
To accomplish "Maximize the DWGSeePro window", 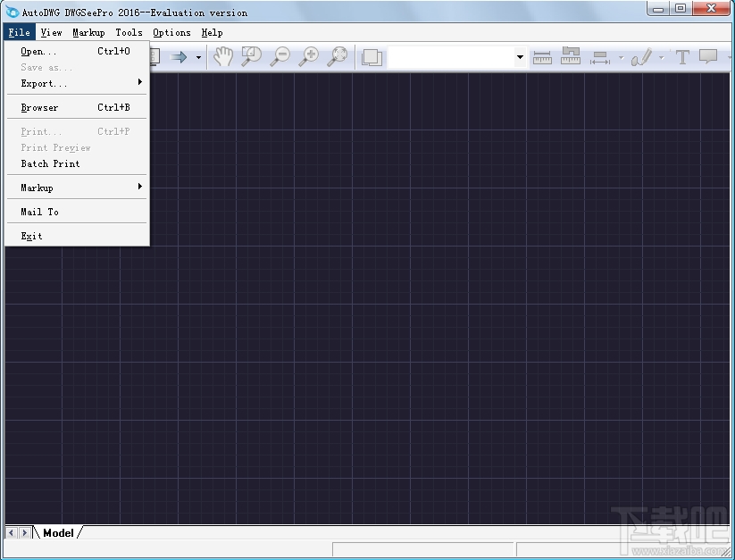I will point(681,8).
